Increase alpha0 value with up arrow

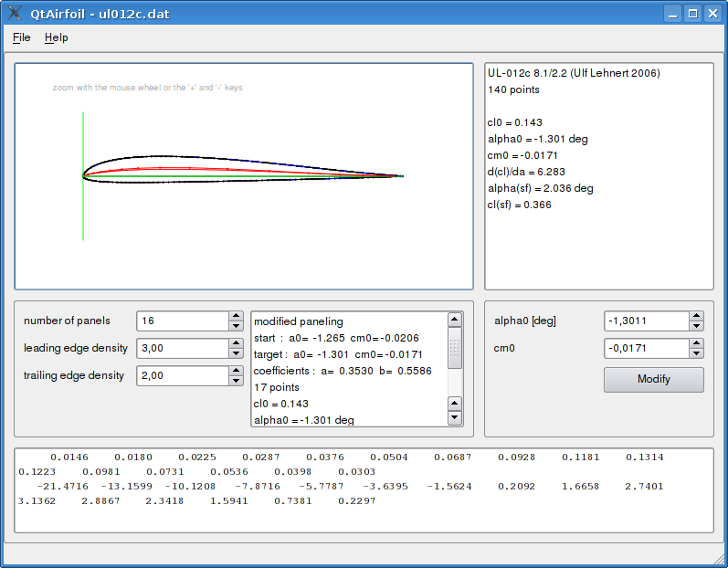coord(696,316)
